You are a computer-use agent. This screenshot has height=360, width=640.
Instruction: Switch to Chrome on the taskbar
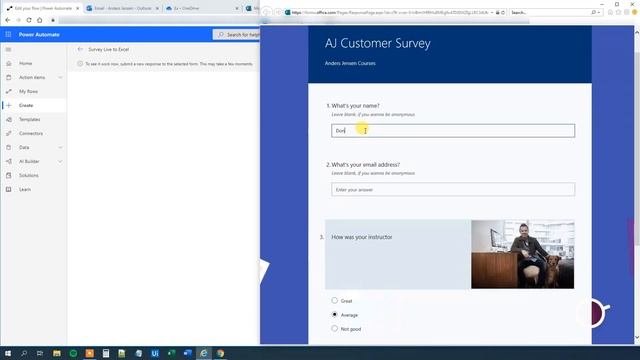(x=220, y=353)
